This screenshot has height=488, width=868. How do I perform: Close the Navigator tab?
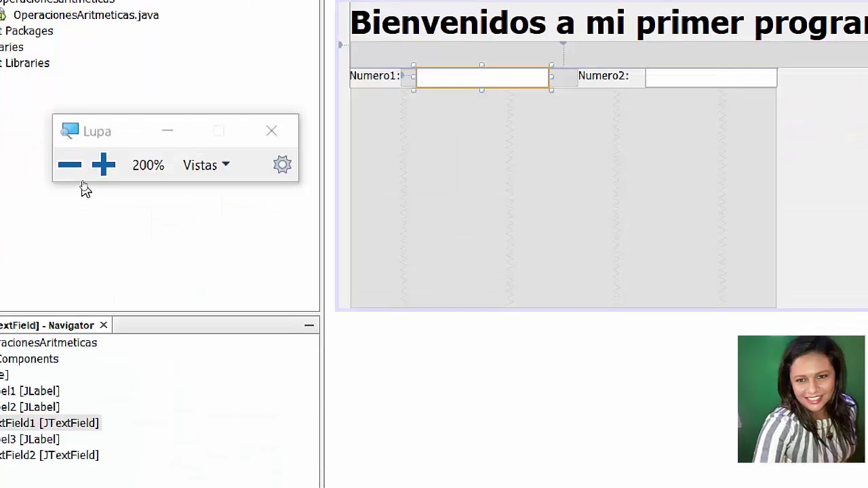pyautogui.click(x=104, y=325)
